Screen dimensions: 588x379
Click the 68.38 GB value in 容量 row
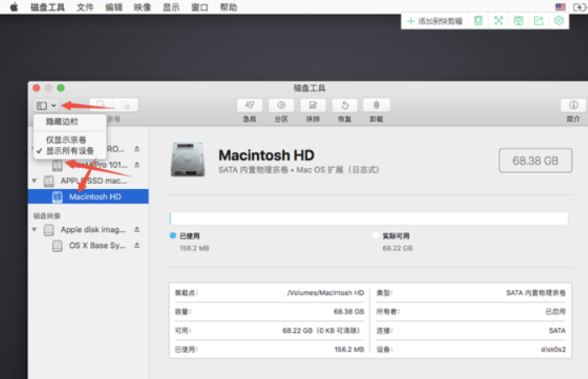tap(349, 312)
